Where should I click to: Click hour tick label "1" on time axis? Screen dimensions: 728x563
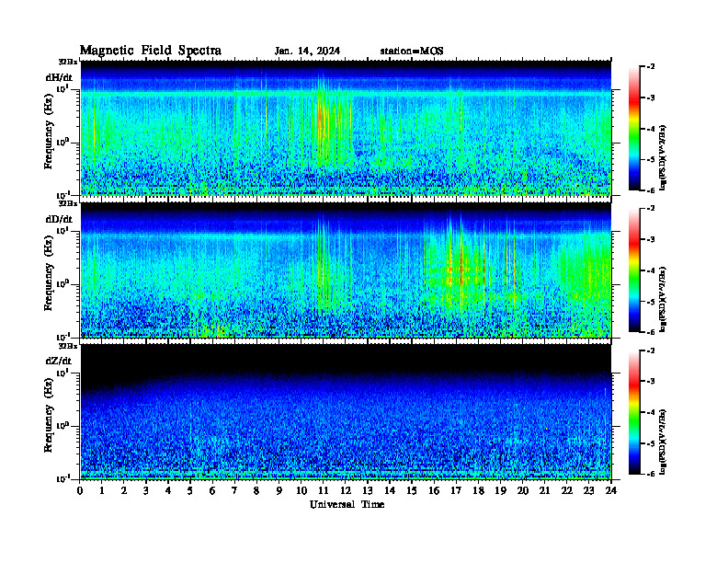(x=102, y=491)
